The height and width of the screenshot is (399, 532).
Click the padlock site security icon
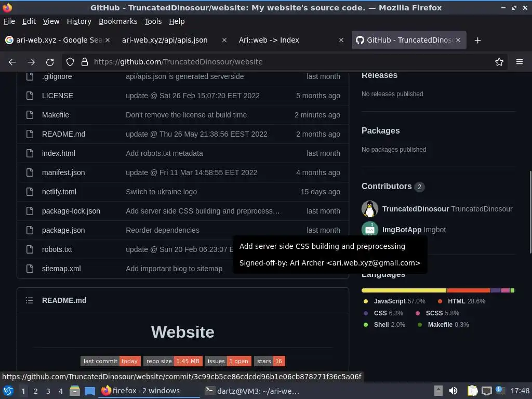click(85, 62)
